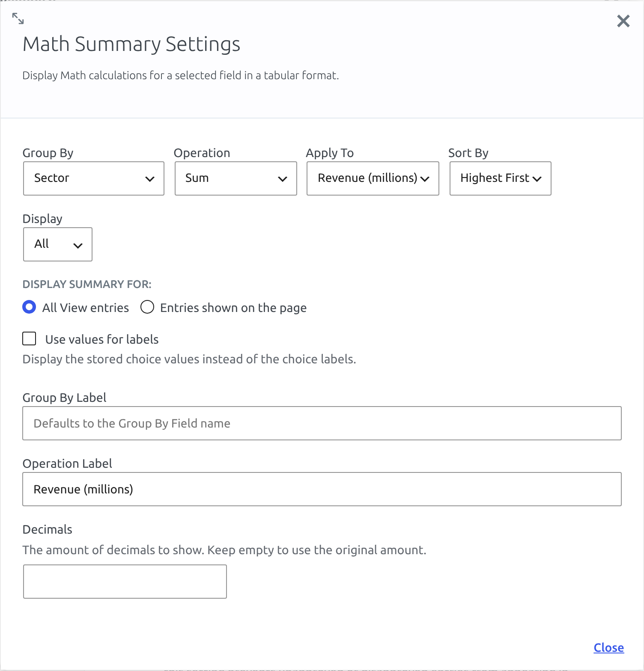Select the All View entries radio
The width and height of the screenshot is (644, 671).
tap(29, 307)
